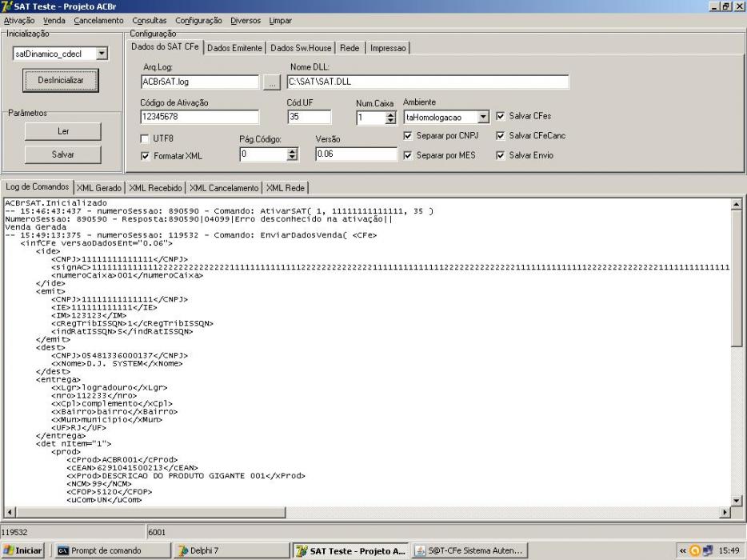The height and width of the screenshot is (560, 747).
Task: Open the Diversos menu
Action: point(246,21)
